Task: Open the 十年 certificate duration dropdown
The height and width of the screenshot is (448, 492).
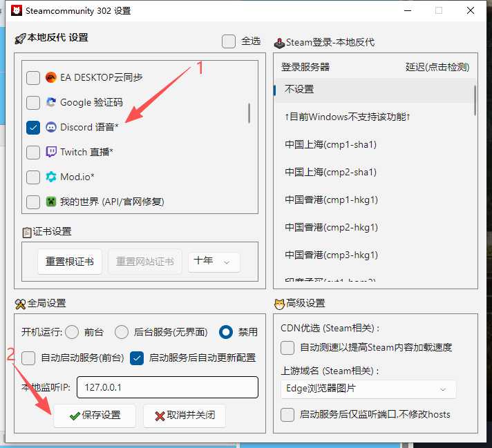Action: pyautogui.click(x=214, y=262)
